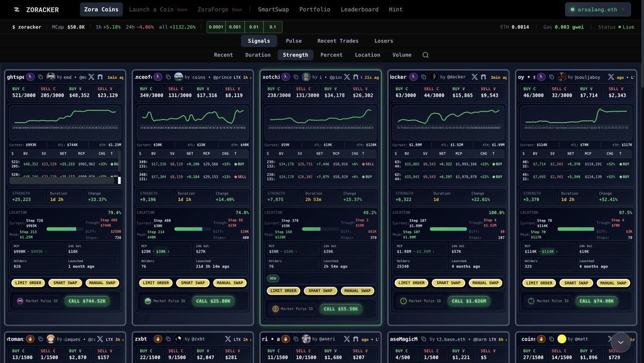Image resolution: width=644 pixels, height=363 pixels.
Task: Sort signals by Recent
Action: (x=223, y=55)
